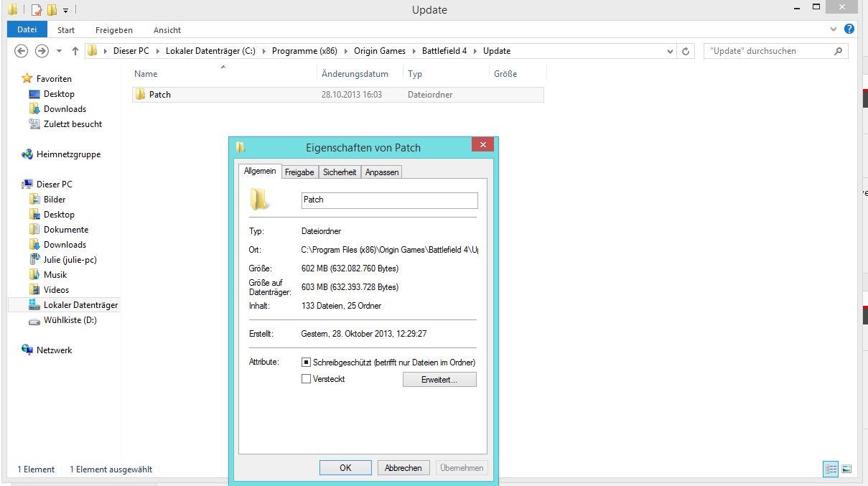Click Origin Games breadcrumb segment
This screenshot has width=868, height=486.
tap(380, 51)
